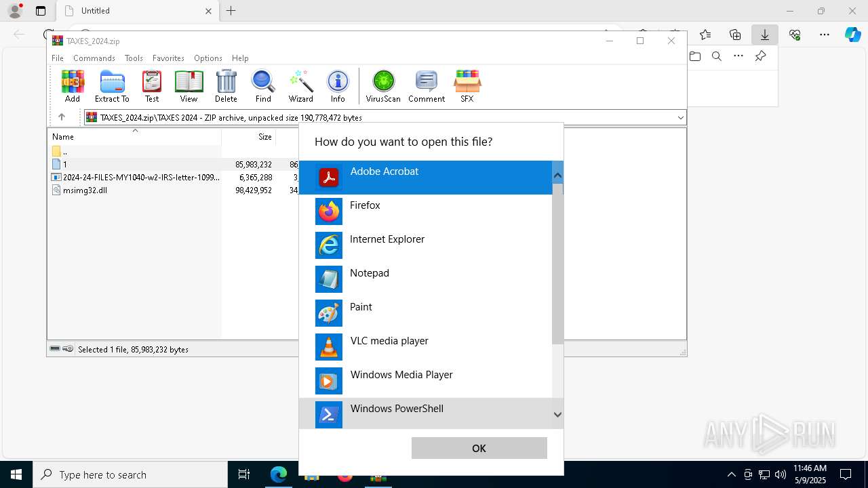Viewport: 868px width, 488px height.
Task: Click the volume speaker tray icon
Action: pos(781,474)
